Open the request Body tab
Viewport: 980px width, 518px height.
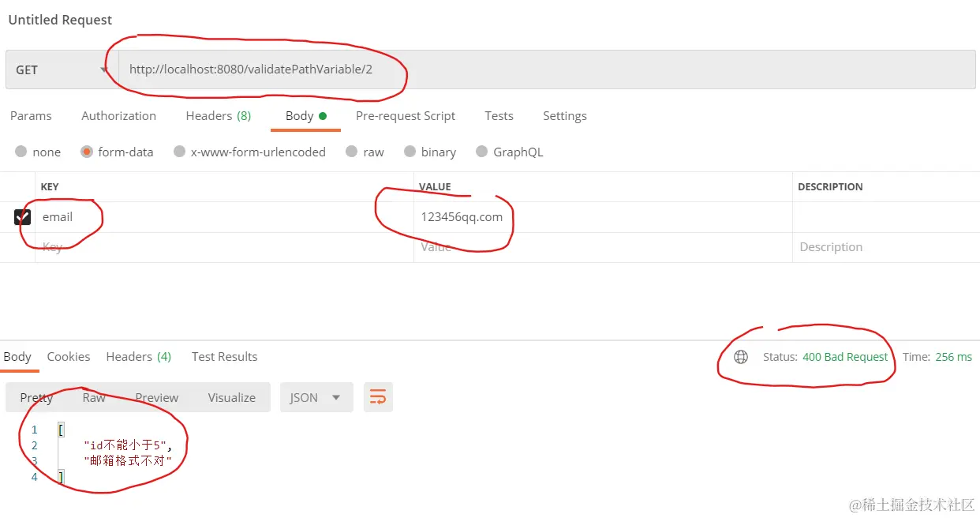(x=305, y=116)
